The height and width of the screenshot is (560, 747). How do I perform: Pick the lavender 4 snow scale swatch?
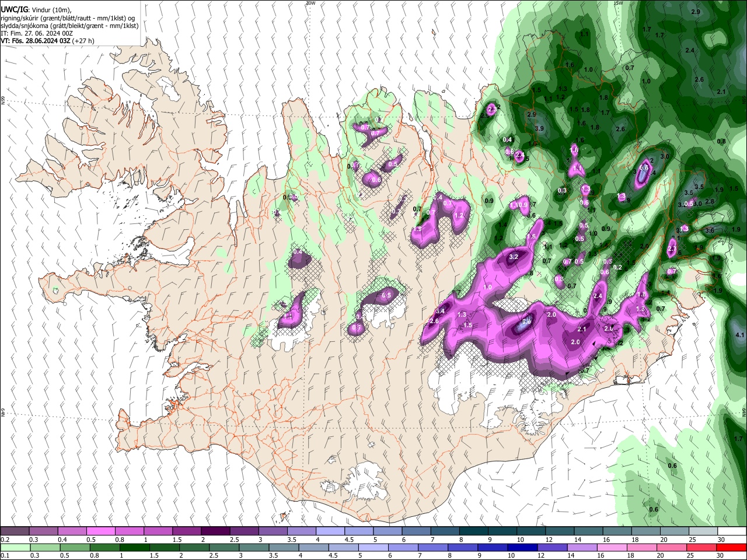[330, 531]
